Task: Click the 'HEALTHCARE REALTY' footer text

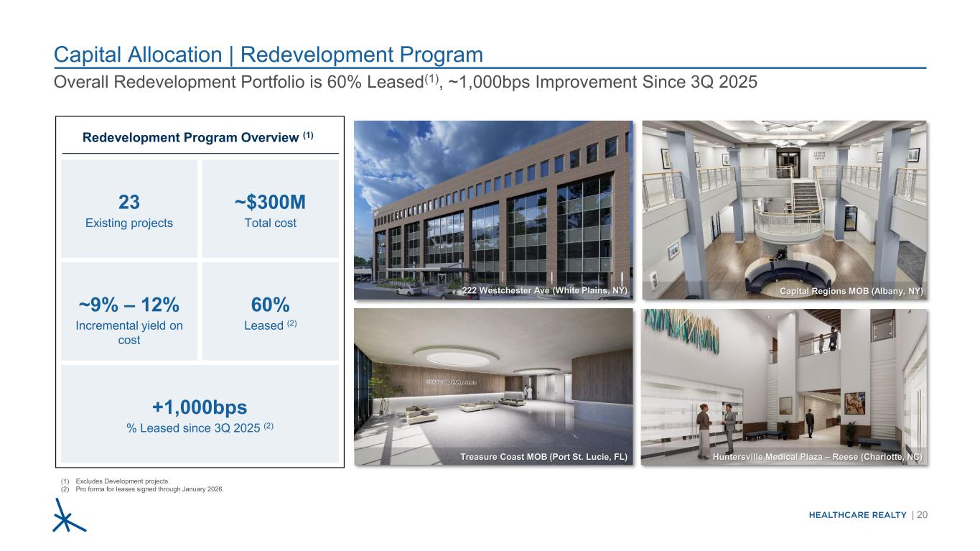Action: pos(857,514)
